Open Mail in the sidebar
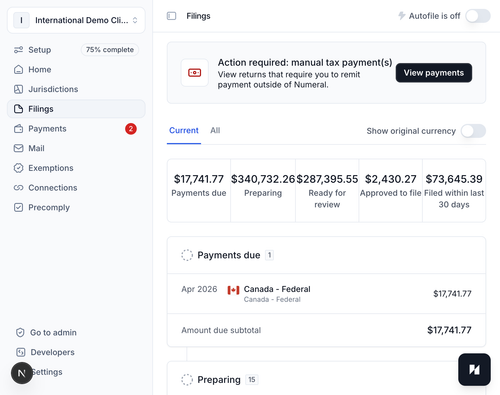The height and width of the screenshot is (395, 500). pos(76,148)
